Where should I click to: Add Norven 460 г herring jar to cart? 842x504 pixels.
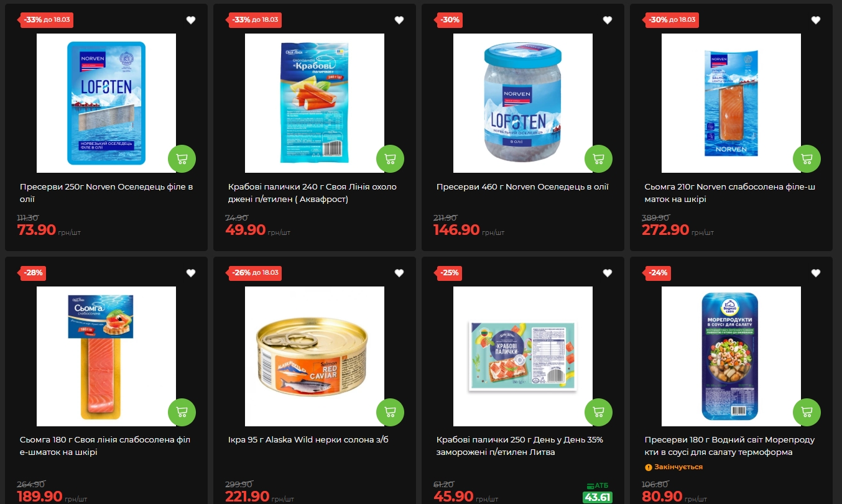598,158
